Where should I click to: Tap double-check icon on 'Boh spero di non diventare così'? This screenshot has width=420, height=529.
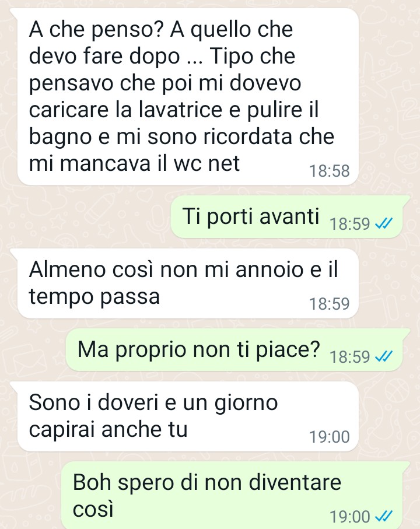(384, 516)
